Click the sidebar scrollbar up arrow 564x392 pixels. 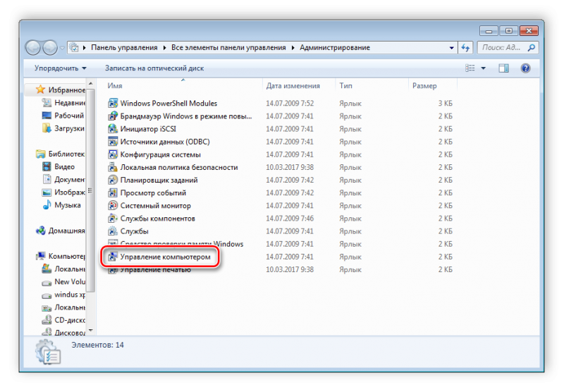[91, 84]
